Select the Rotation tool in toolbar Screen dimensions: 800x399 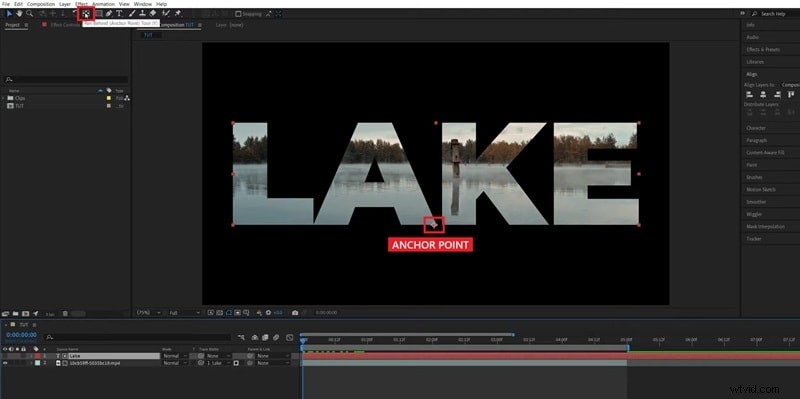pos(75,13)
